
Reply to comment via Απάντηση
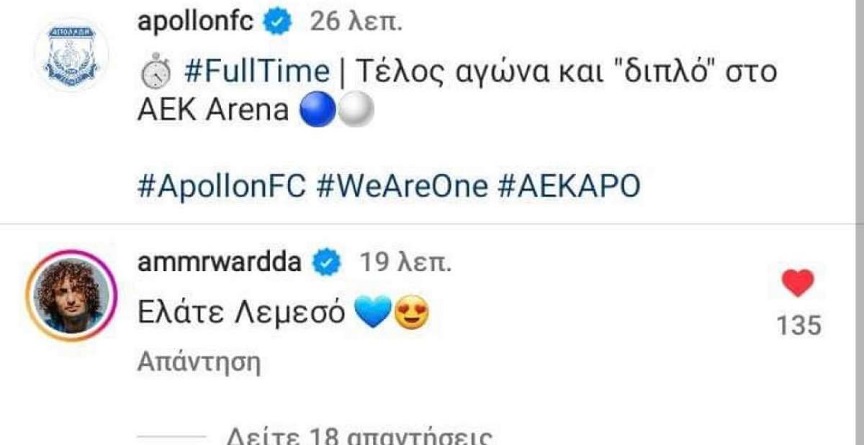(x=198, y=363)
